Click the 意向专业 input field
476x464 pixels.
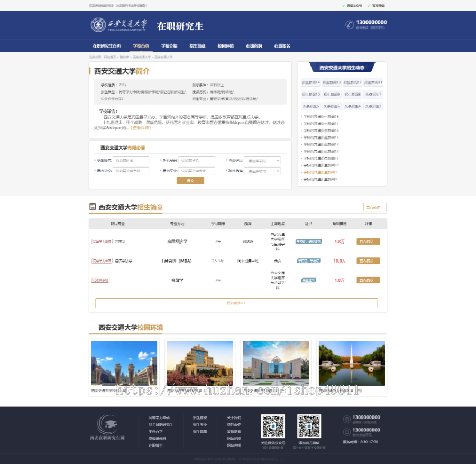(x=197, y=171)
